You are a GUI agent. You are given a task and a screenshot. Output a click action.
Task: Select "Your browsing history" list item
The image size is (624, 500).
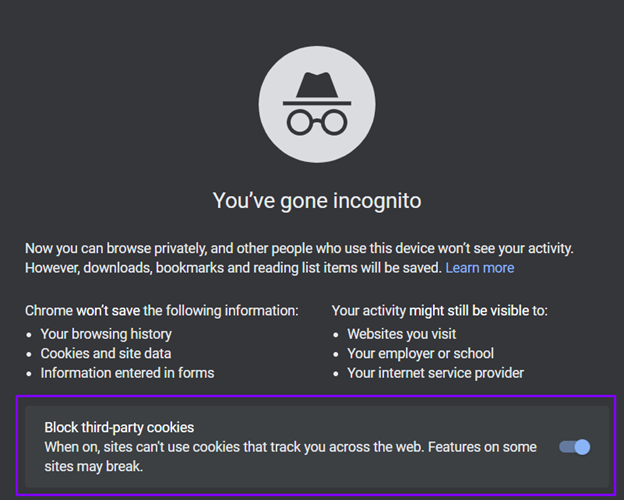click(106, 334)
